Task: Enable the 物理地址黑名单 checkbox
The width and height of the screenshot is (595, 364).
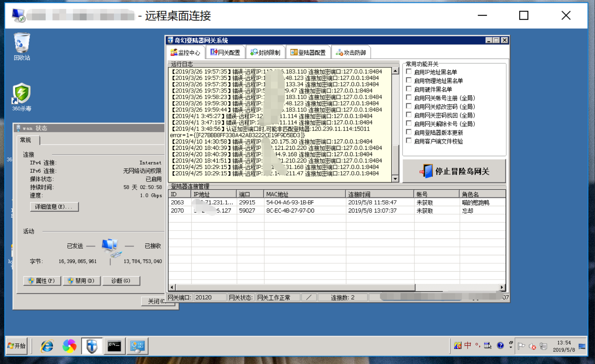Action: 409,80
